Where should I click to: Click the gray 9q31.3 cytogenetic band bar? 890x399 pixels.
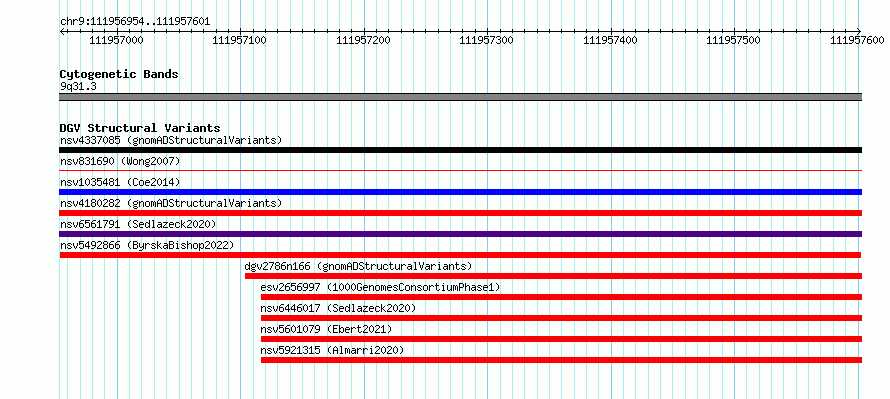[460, 97]
